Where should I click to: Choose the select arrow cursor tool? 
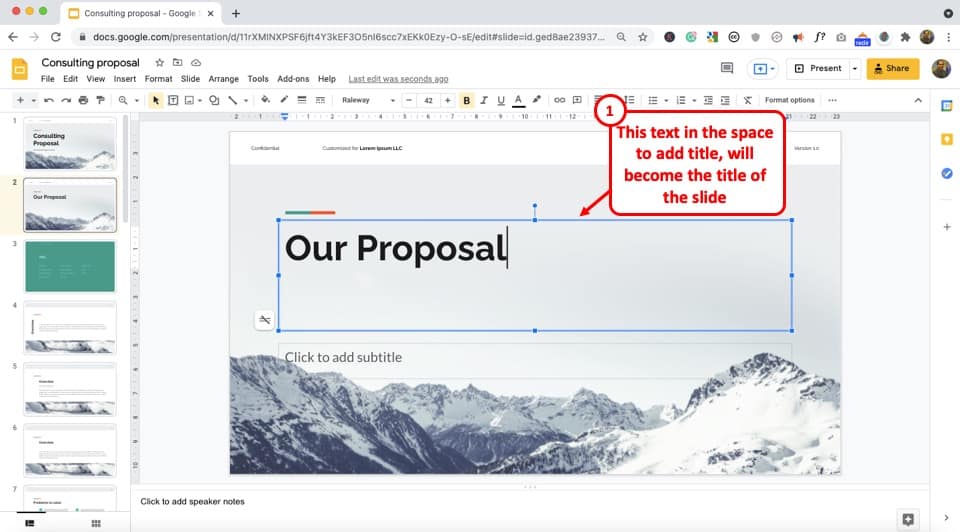[x=156, y=100]
